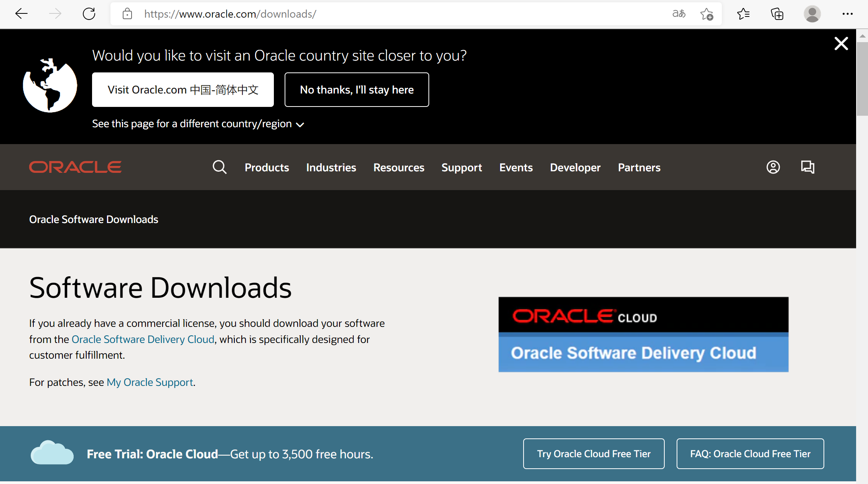Viewport: 868px width, 484px height.
Task: Click No thanks, I'll stay here
Action: pyautogui.click(x=356, y=90)
